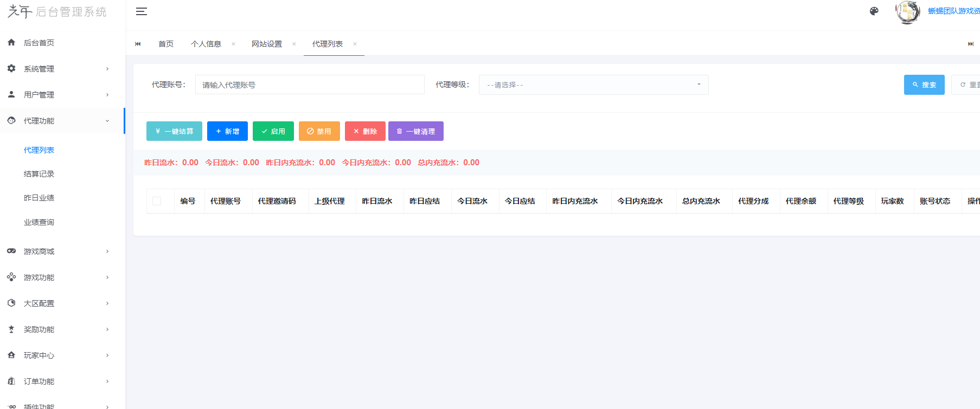Open the 代理等级 dropdown
980x409 pixels.
click(593, 85)
